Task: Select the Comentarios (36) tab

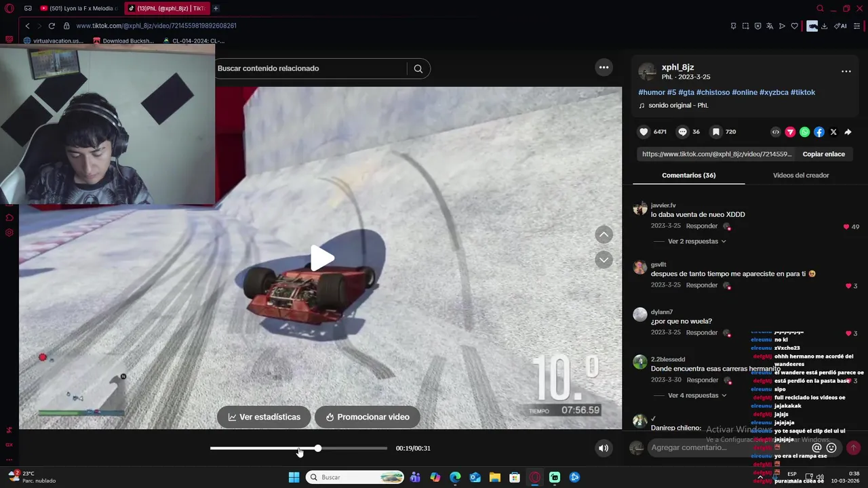Action: pyautogui.click(x=688, y=175)
